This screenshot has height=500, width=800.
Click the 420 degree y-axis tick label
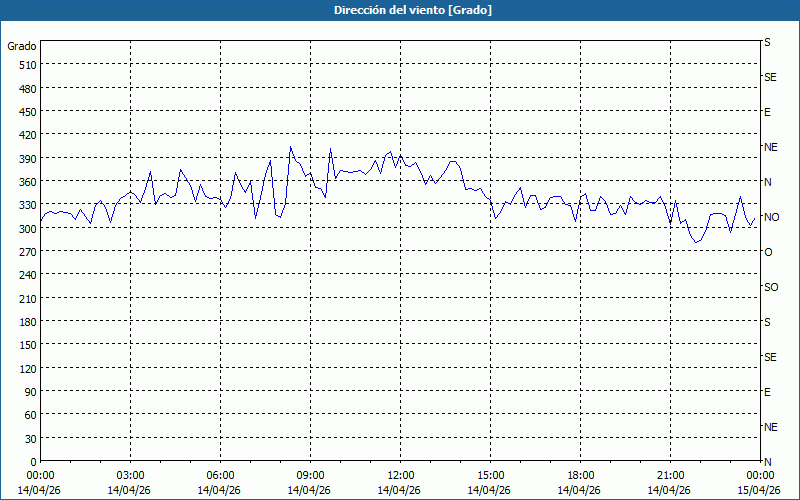[x=26, y=135]
